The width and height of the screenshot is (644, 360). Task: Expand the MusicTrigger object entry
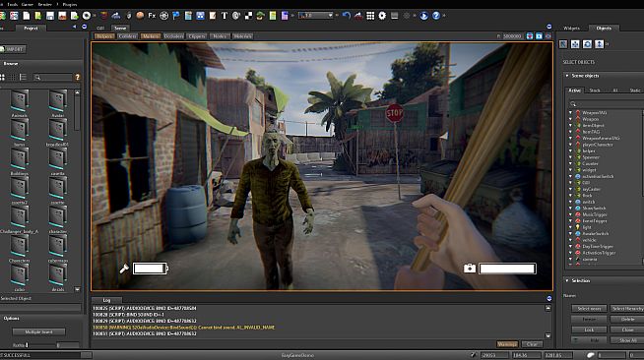tap(570, 214)
